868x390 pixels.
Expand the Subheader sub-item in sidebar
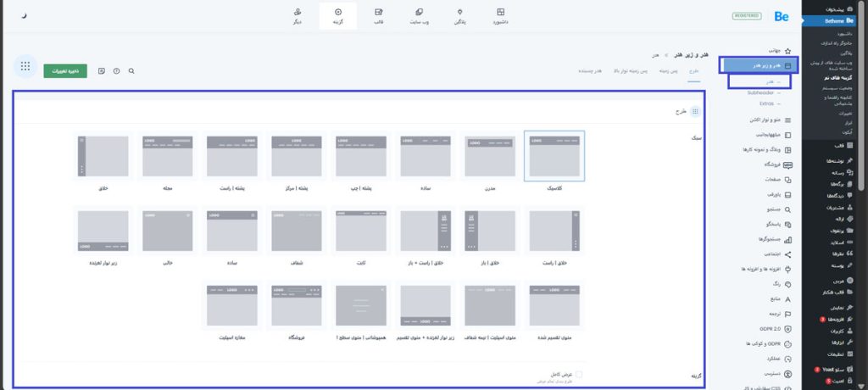[x=761, y=92]
